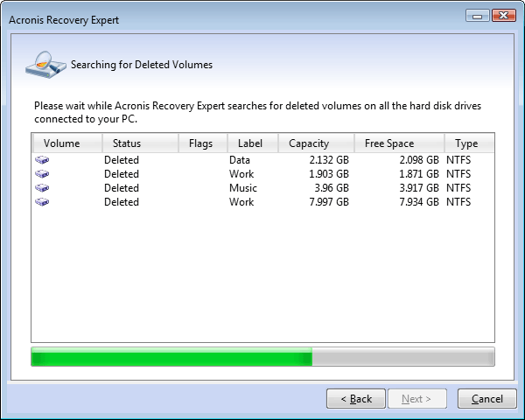
Task: Click the Work label in the 7.997 GB row
Action: (x=241, y=202)
